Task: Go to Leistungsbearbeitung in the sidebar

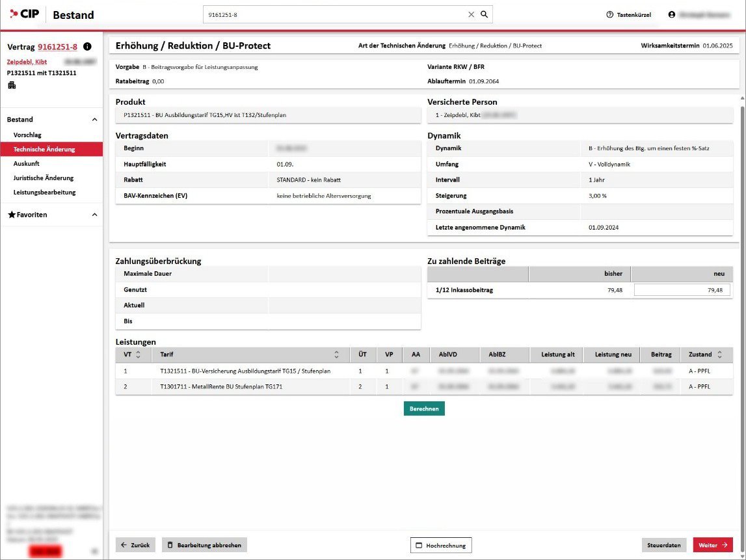Action: [44, 192]
